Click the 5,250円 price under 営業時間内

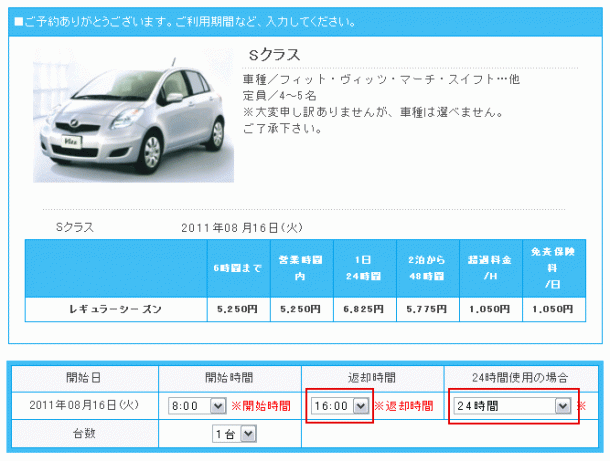point(301,310)
